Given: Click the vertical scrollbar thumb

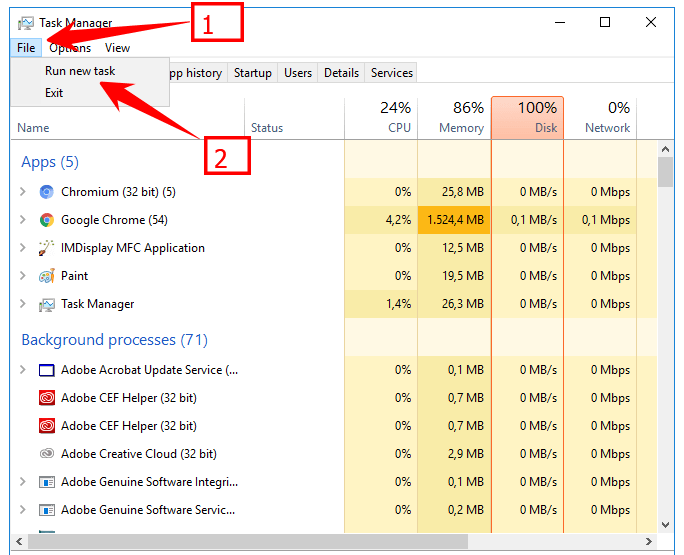Looking at the screenshot, I should coord(665,172).
